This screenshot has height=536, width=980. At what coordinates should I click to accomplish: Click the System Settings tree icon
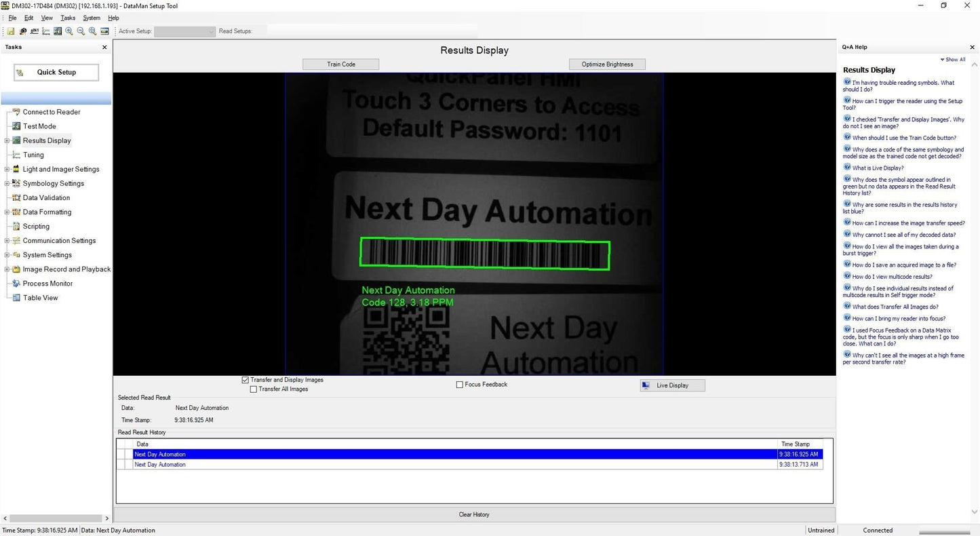[x=16, y=254]
